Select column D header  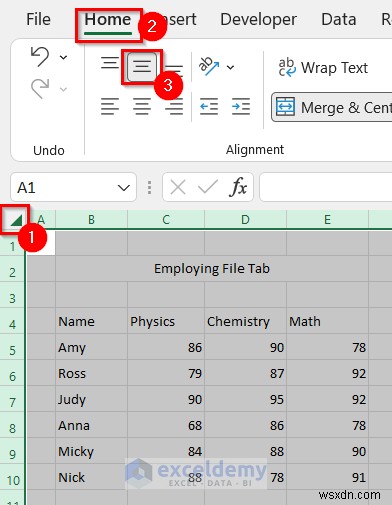(x=245, y=220)
